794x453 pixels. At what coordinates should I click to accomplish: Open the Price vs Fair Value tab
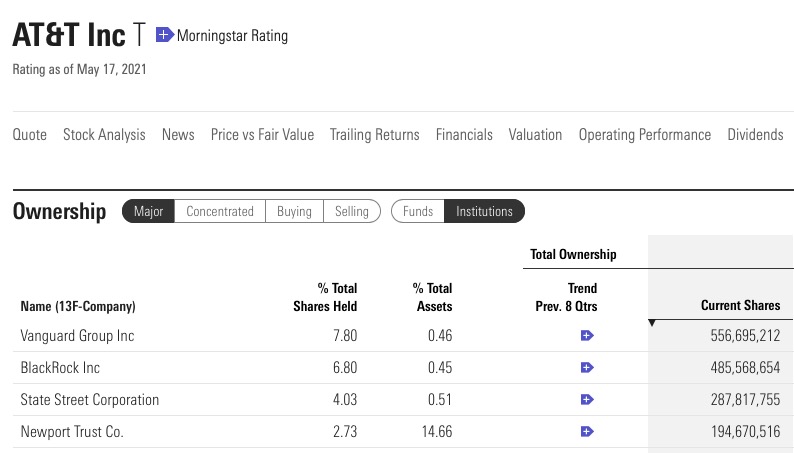point(262,134)
